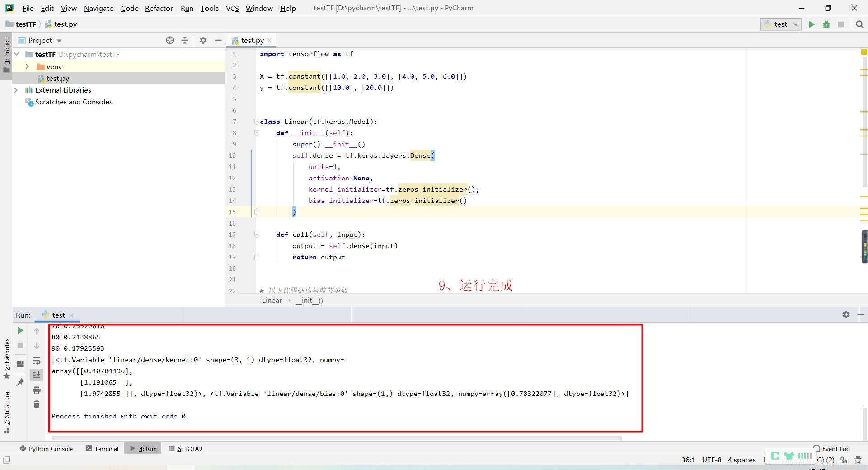Start debugging with the bug icon
868x470 pixels.
pyautogui.click(x=826, y=24)
